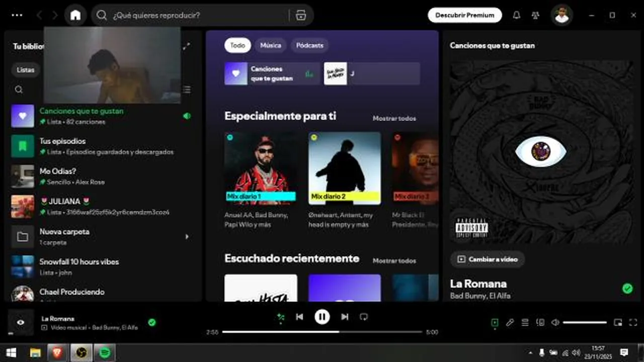Open notifications bell icon
644x362 pixels.
pyautogui.click(x=516, y=15)
